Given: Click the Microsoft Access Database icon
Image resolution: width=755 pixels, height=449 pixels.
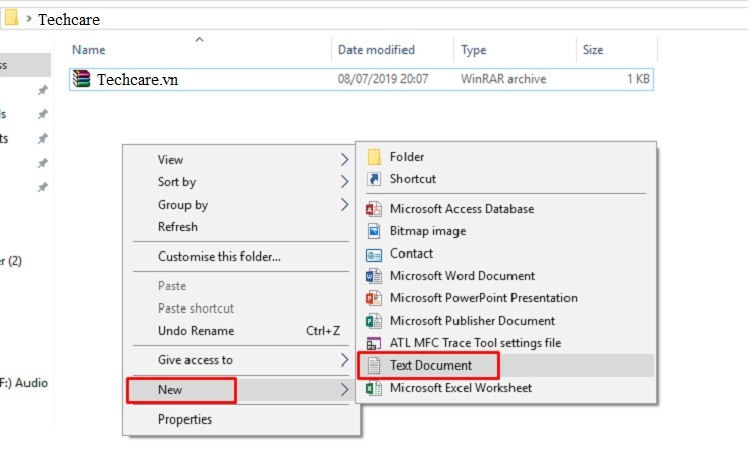Looking at the screenshot, I should click(374, 209).
